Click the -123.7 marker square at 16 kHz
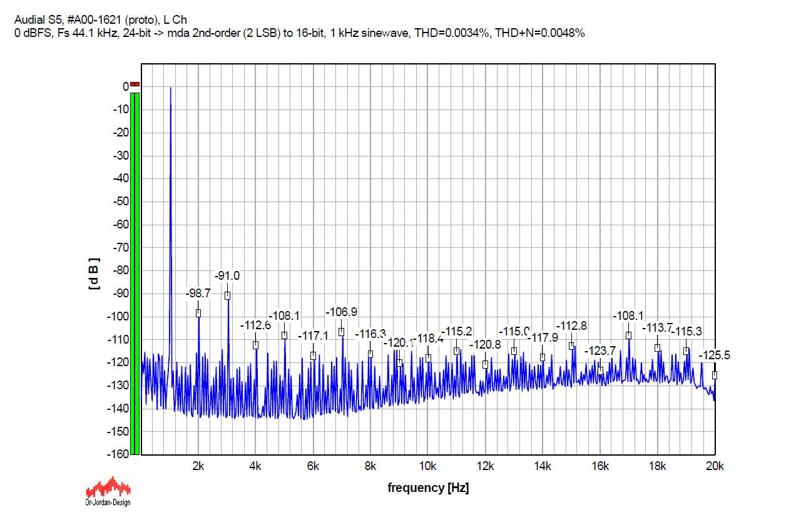 pos(600,371)
